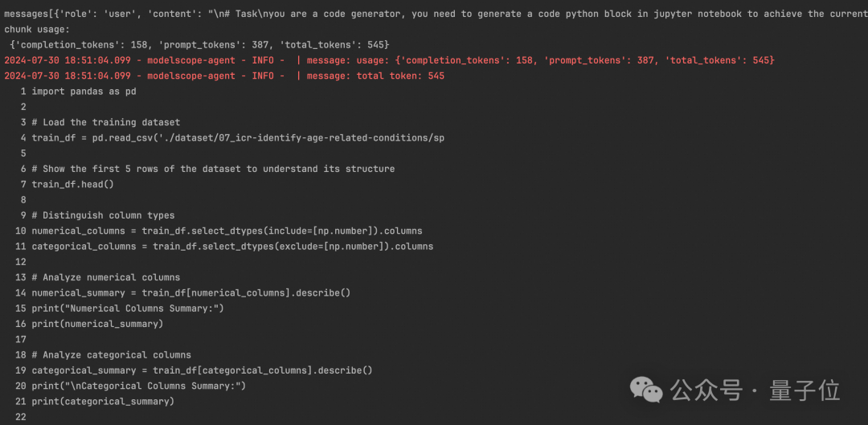Click the print(categorical_summary) line
This screenshot has width=868, height=425.
tap(102, 401)
